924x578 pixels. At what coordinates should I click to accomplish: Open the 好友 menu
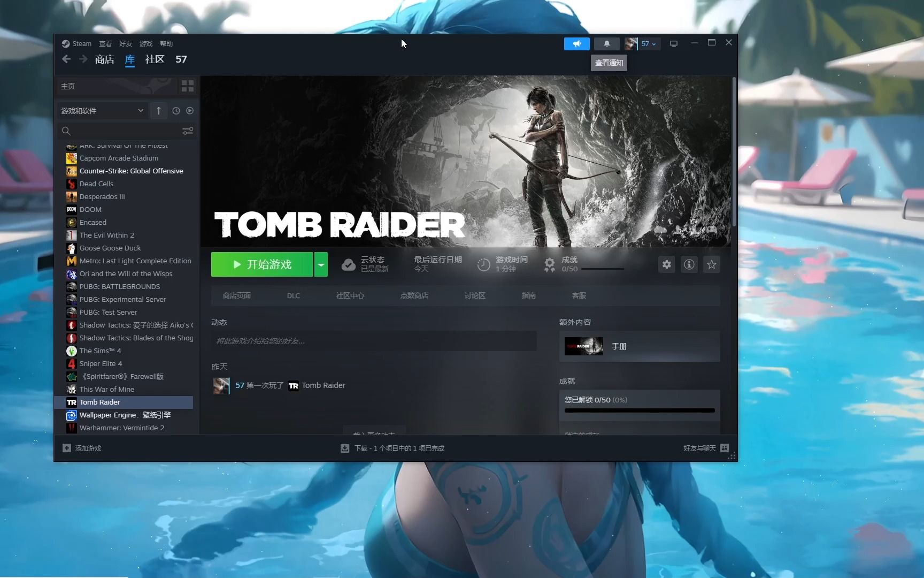pyautogui.click(x=126, y=44)
